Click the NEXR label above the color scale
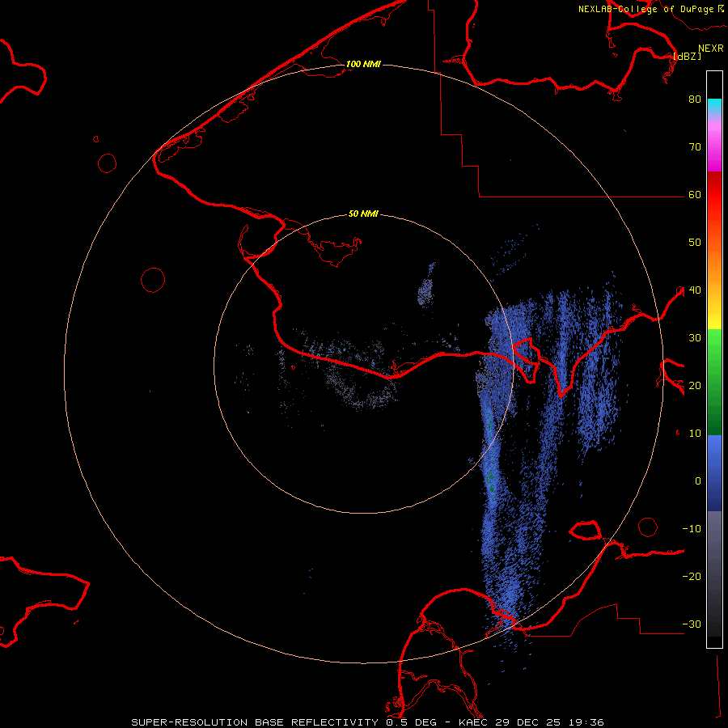The image size is (728, 728). pos(711,49)
